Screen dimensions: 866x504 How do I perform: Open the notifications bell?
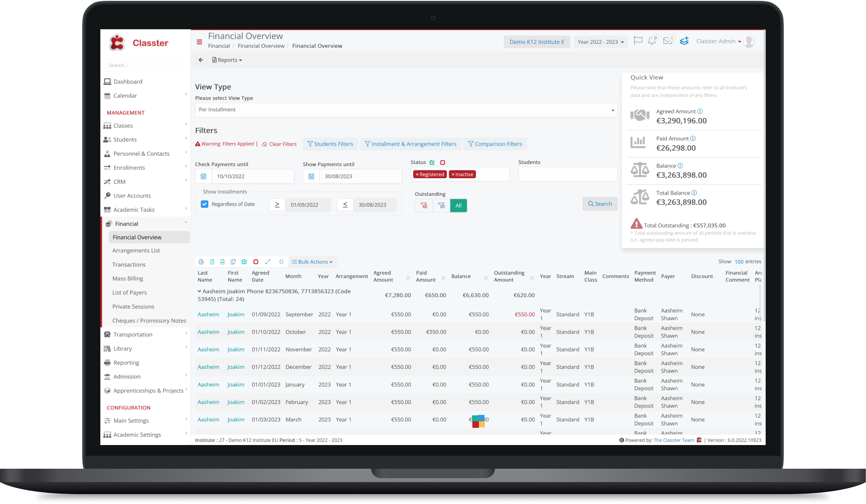point(652,41)
